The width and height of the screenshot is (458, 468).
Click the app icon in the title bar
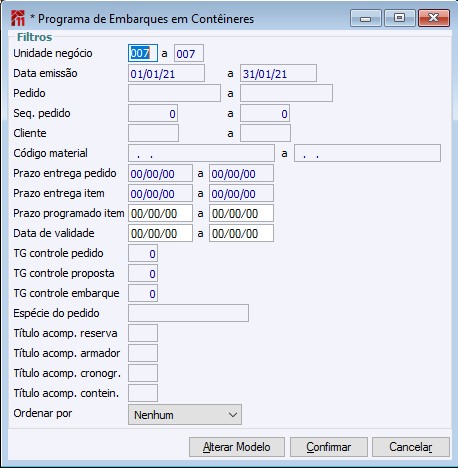tap(18, 18)
